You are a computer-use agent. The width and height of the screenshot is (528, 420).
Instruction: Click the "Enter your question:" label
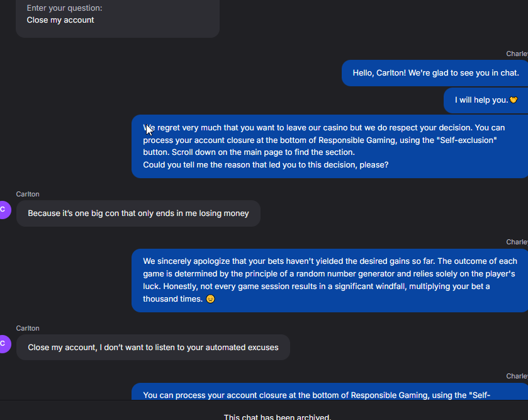tap(64, 8)
